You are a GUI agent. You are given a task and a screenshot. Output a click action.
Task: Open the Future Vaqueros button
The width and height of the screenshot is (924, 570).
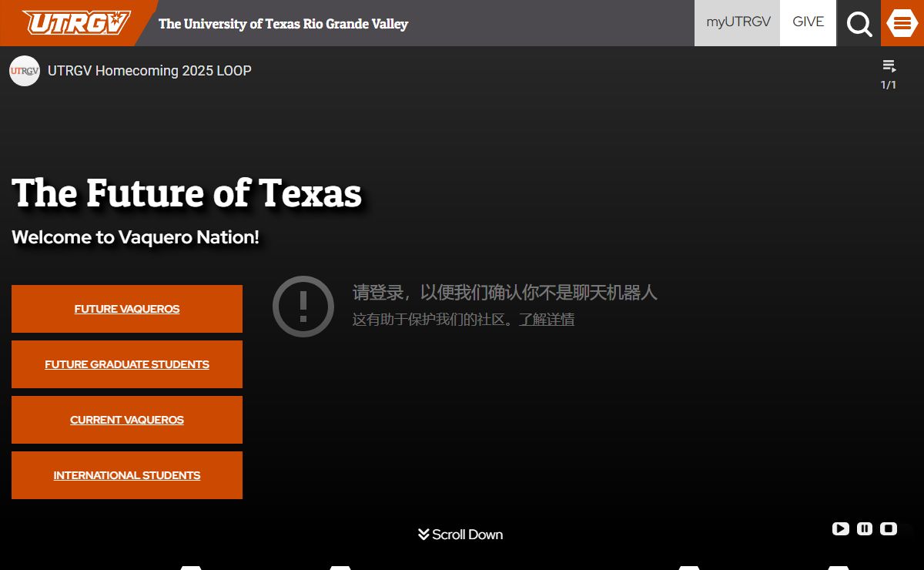click(127, 309)
